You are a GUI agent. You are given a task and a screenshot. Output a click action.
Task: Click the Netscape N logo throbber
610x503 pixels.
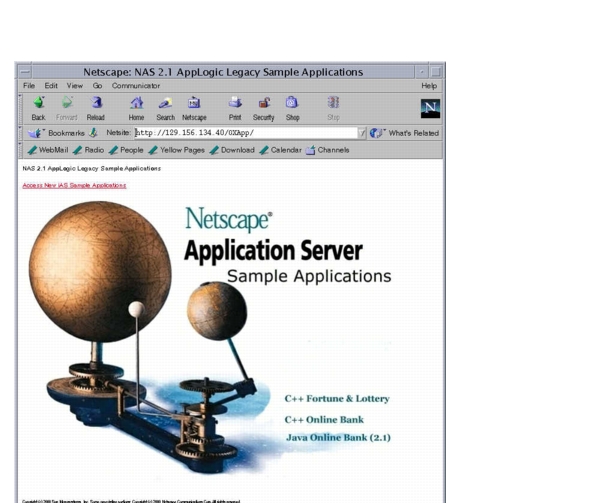click(430, 109)
